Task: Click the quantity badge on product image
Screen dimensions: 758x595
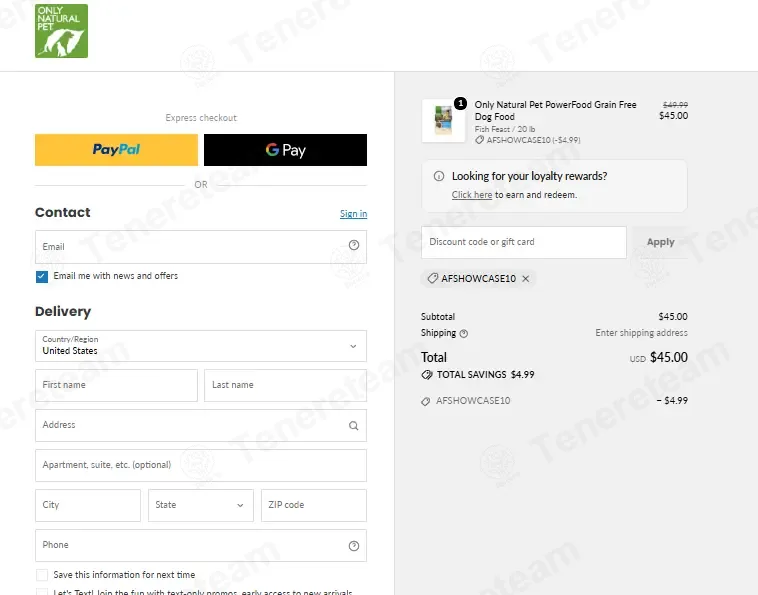Action: 460,103
